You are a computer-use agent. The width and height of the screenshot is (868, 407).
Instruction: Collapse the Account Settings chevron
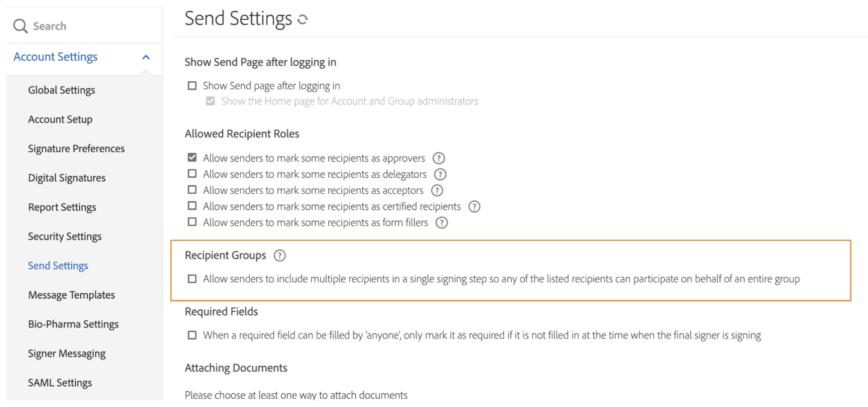coord(146,57)
